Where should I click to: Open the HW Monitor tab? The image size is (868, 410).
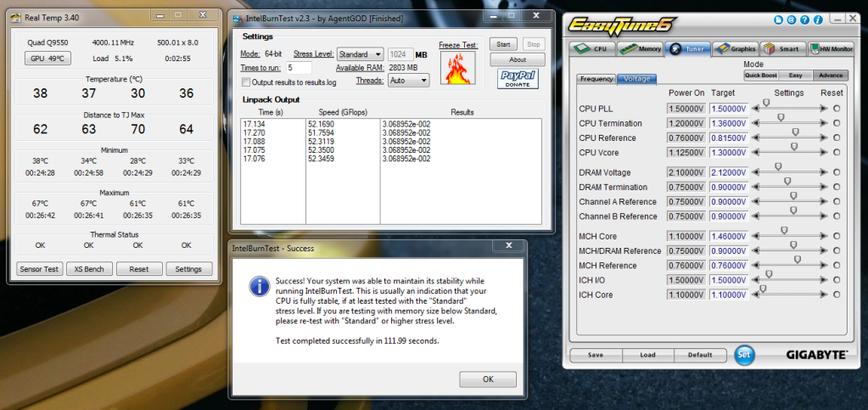click(x=832, y=48)
